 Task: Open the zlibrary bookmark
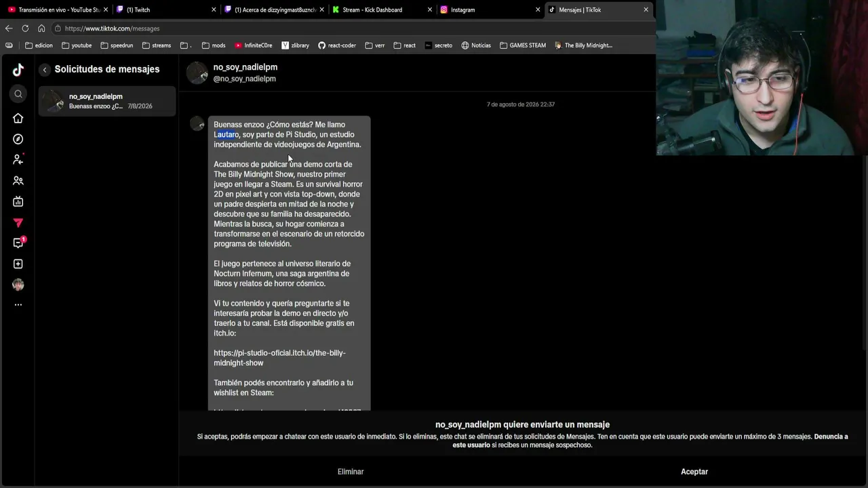pyautogui.click(x=295, y=45)
